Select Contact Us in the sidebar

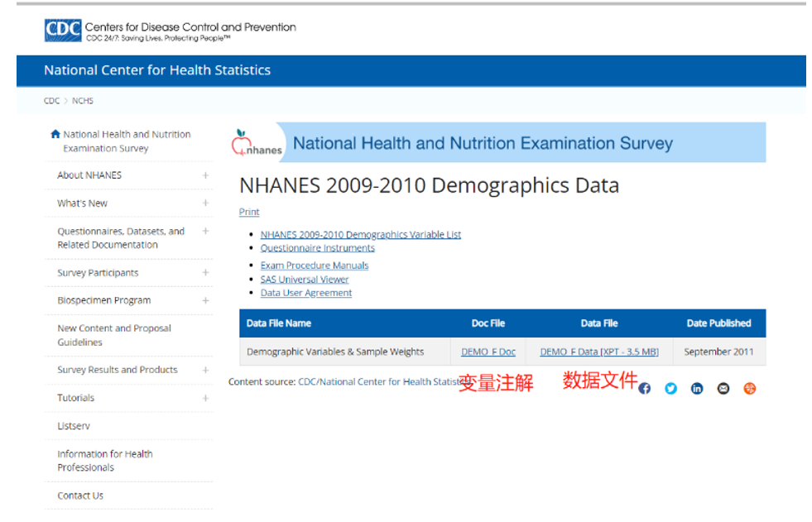tap(79, 495)
